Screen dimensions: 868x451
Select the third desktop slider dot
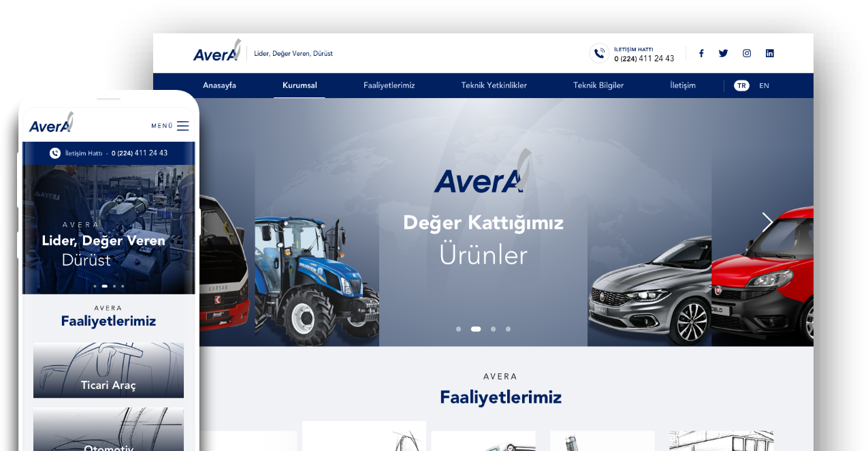pos(493,329)
